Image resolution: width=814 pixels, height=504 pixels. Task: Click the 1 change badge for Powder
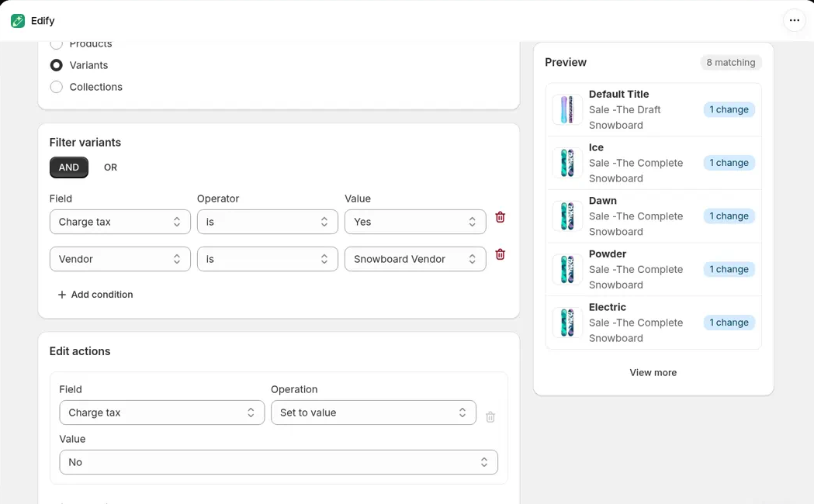tap(729, 270)
